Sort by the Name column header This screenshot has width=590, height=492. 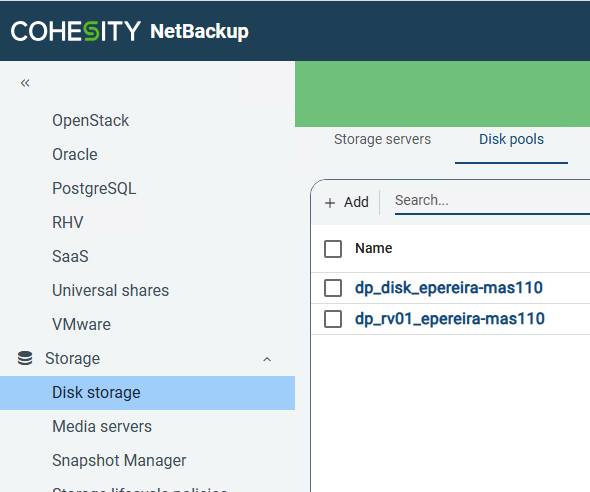[374, 248]
